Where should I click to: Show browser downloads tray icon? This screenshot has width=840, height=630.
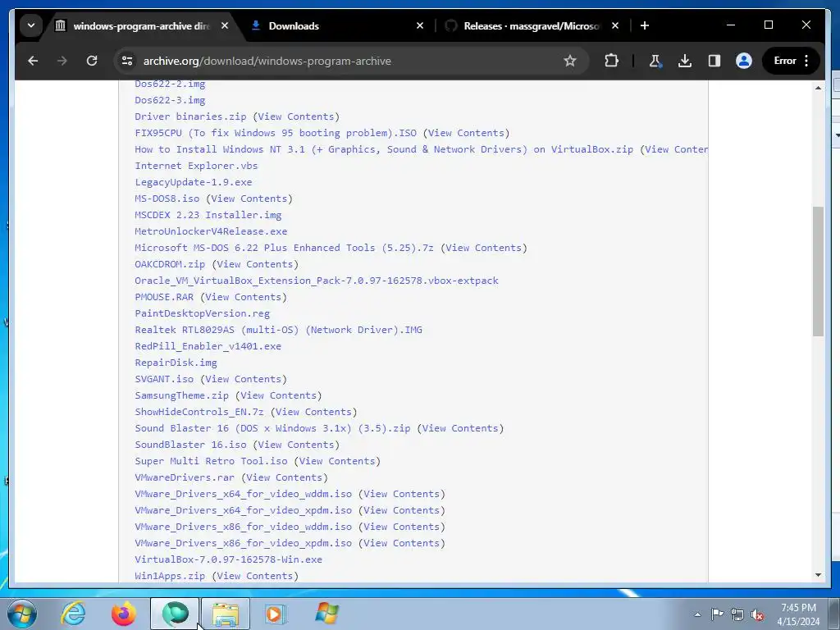coord(685,61)
